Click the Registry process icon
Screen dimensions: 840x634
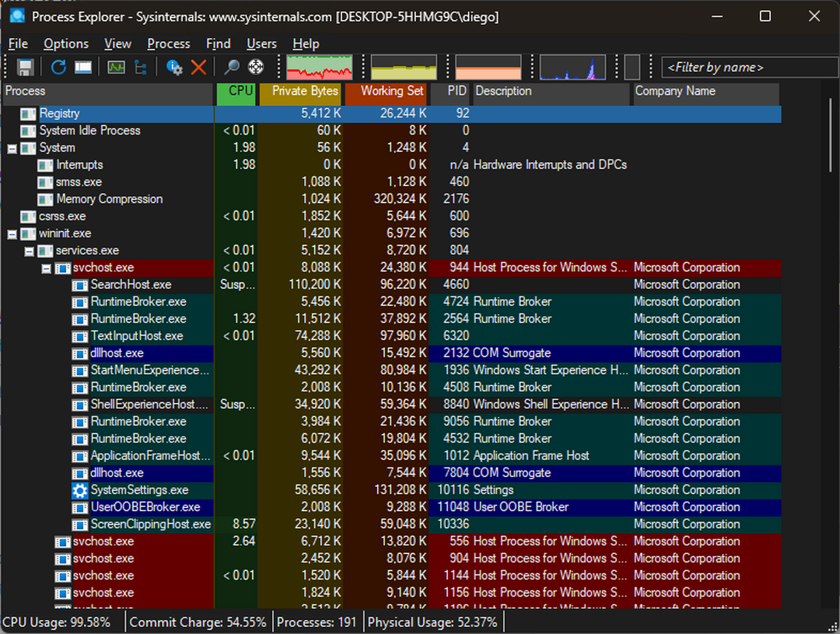(x=28, y=114)
